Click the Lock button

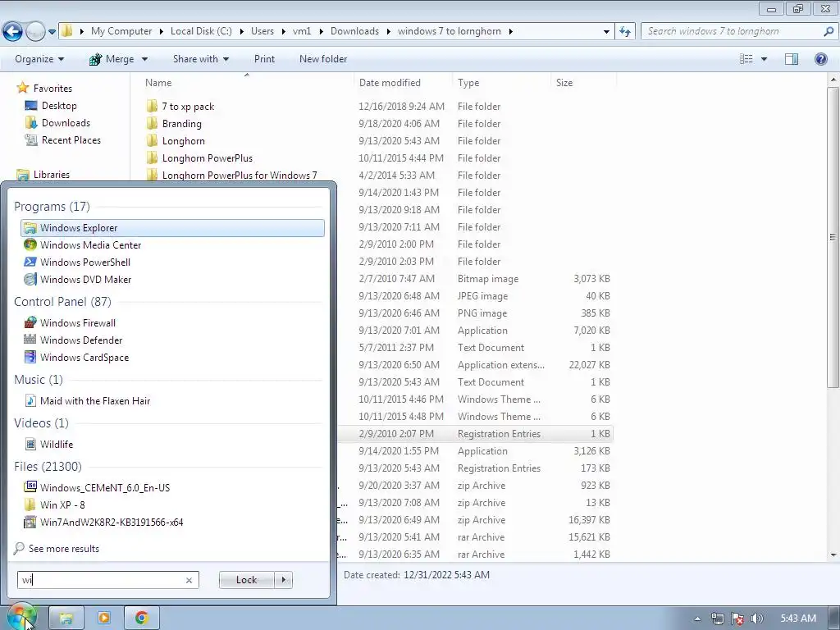point(246,580)
